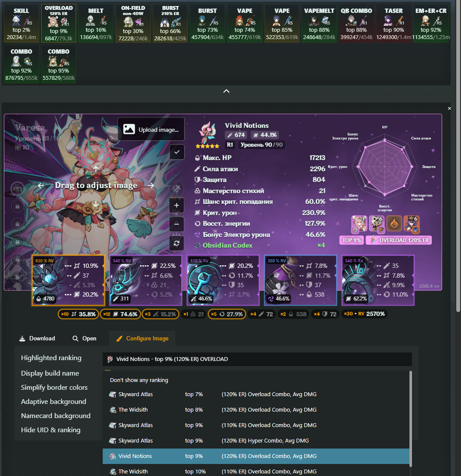Toggle the ×10 crit rate 35.8% chip
461x476 pixels.
(x=78, y=314)
